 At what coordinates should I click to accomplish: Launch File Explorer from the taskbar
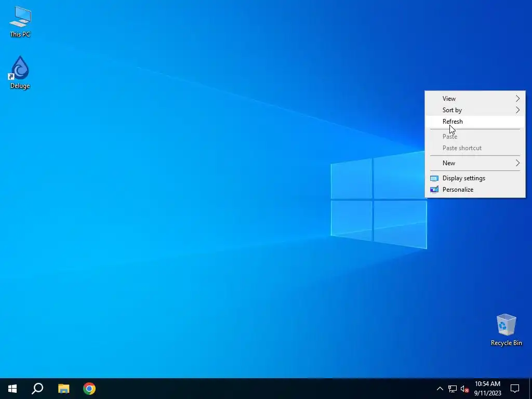point(63,389)
